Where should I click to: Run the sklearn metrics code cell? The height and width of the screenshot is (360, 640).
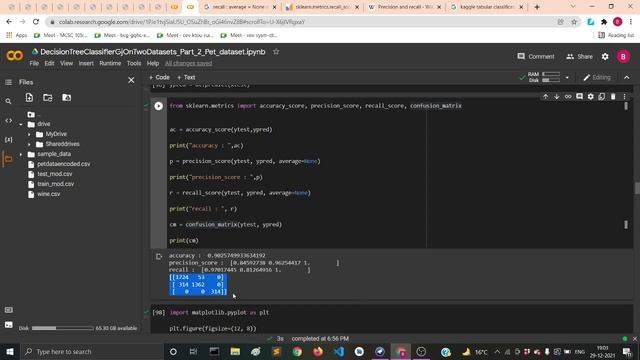tap(159, 106)
